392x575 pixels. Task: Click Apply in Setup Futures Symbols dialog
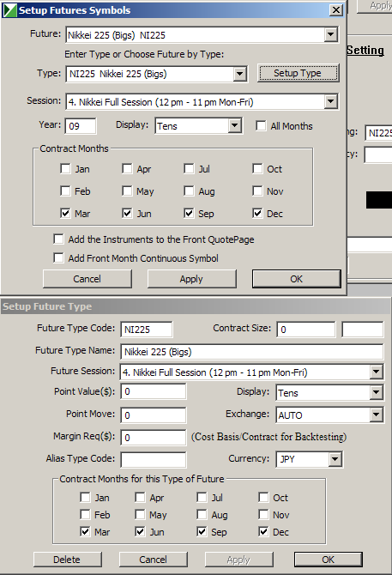(191, 279)
